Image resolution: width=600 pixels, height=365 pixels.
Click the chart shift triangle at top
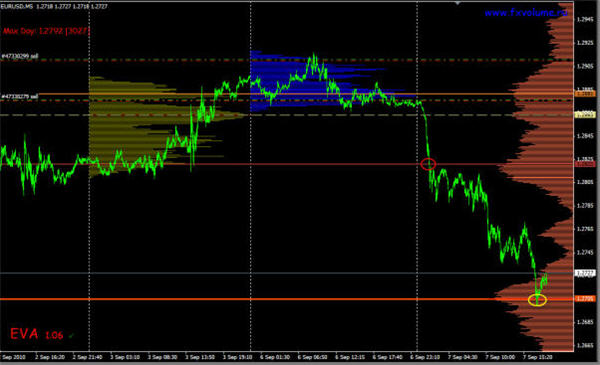pyautogui.click(x=458, y=3)
